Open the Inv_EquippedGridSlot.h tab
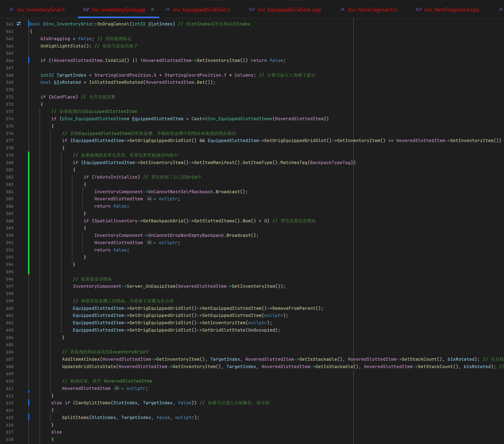 [x=202, y=10]
